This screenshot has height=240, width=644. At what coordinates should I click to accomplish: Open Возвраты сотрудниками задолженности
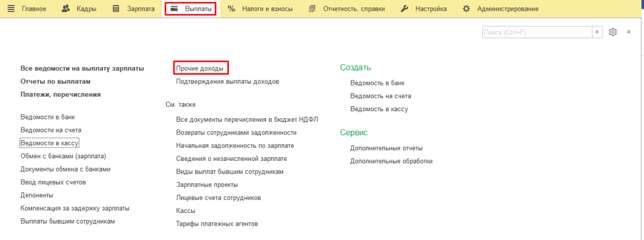(x=236, y=133)
